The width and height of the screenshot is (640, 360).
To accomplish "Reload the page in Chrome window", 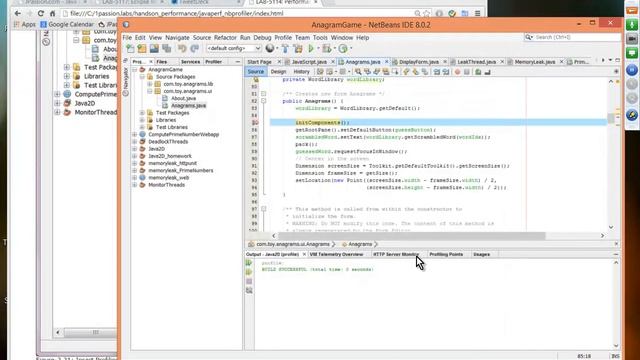I will pos(40,13).
